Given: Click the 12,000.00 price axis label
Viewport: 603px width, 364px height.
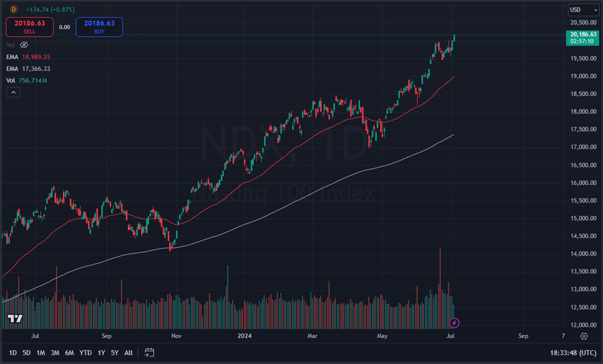Looking at the screenshot, I should pyautogui.click(x=583, y=325).
